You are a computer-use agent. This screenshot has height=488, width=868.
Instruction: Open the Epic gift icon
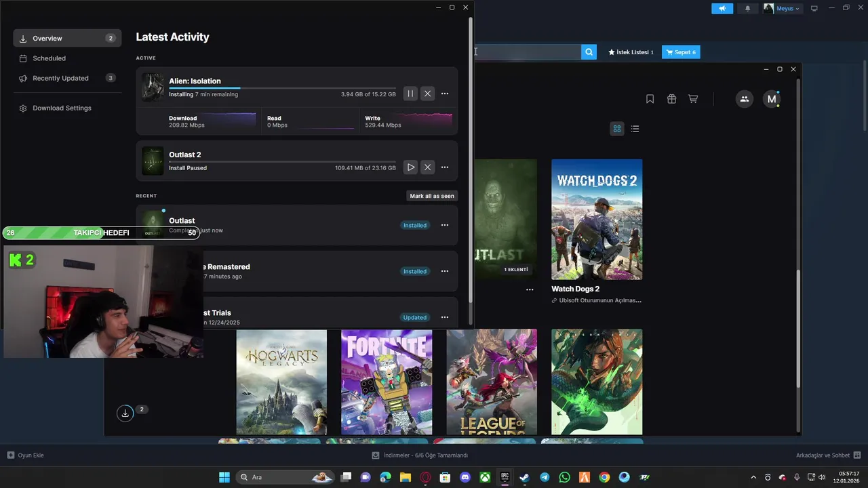671,99
